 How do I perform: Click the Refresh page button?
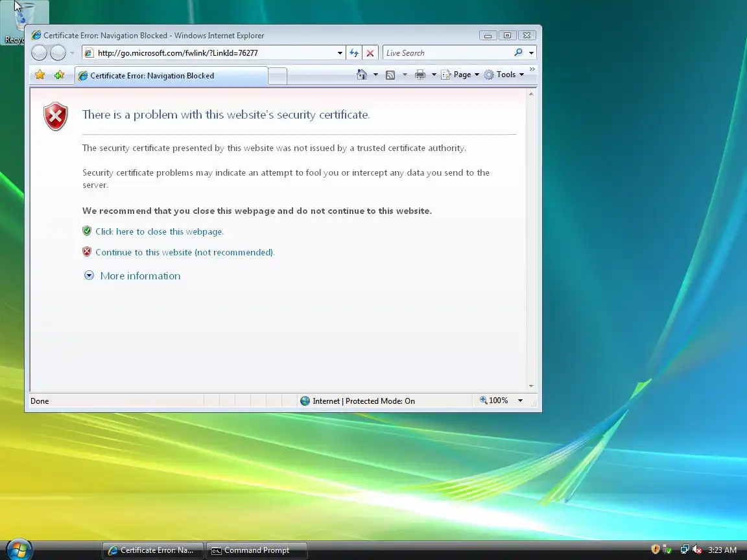click(354, 53)
